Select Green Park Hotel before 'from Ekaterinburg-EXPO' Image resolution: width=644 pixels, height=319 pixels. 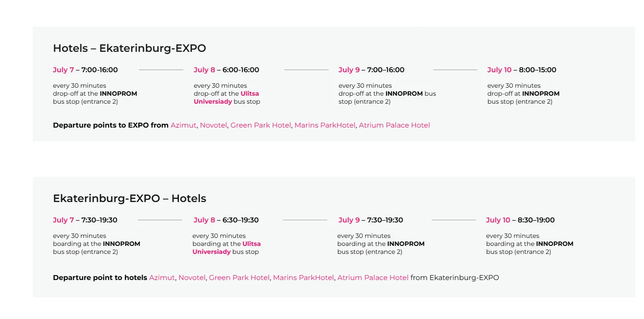[x=239, y=278]
